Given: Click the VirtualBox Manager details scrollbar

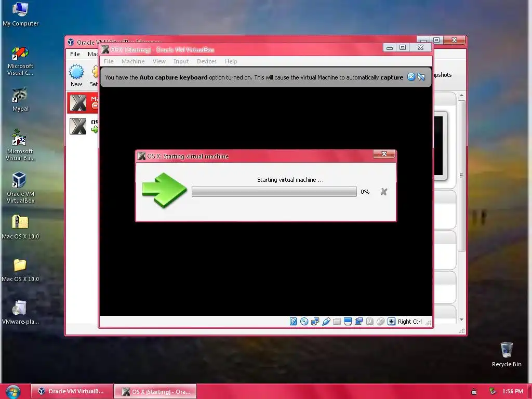Looking at the screenshot, I should [461, 176].
